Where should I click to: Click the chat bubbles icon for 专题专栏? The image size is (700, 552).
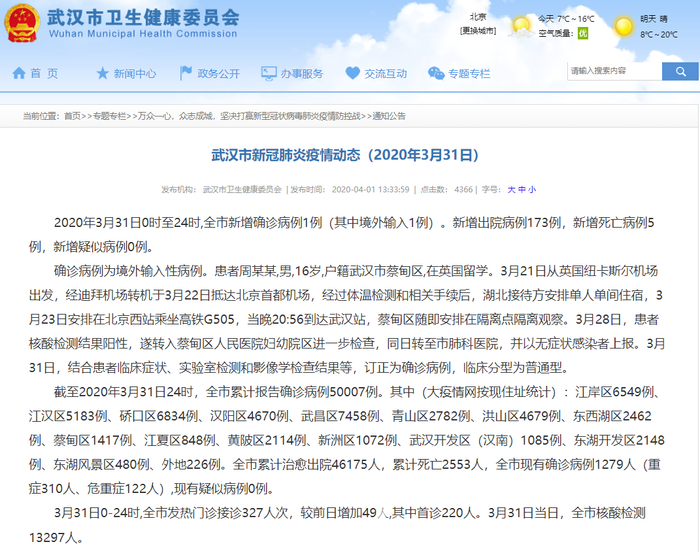click(436, 73)
